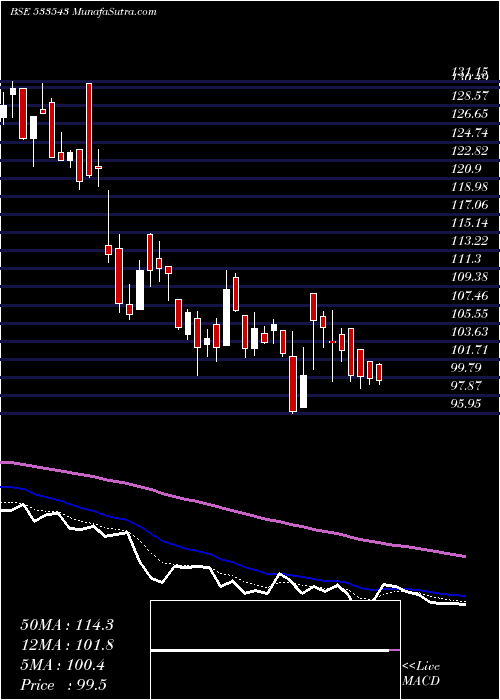Click the 103.63 price axis label

tap(470, 332)
